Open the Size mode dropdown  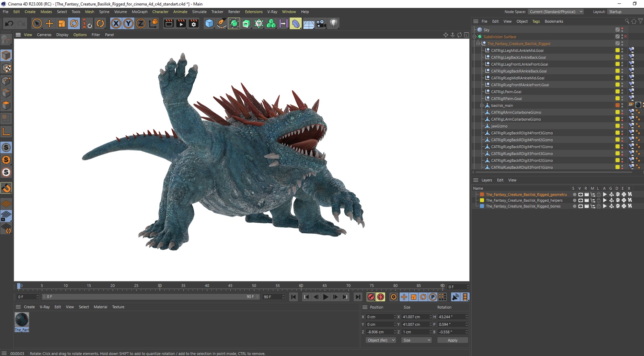click(x=416, y=340)
